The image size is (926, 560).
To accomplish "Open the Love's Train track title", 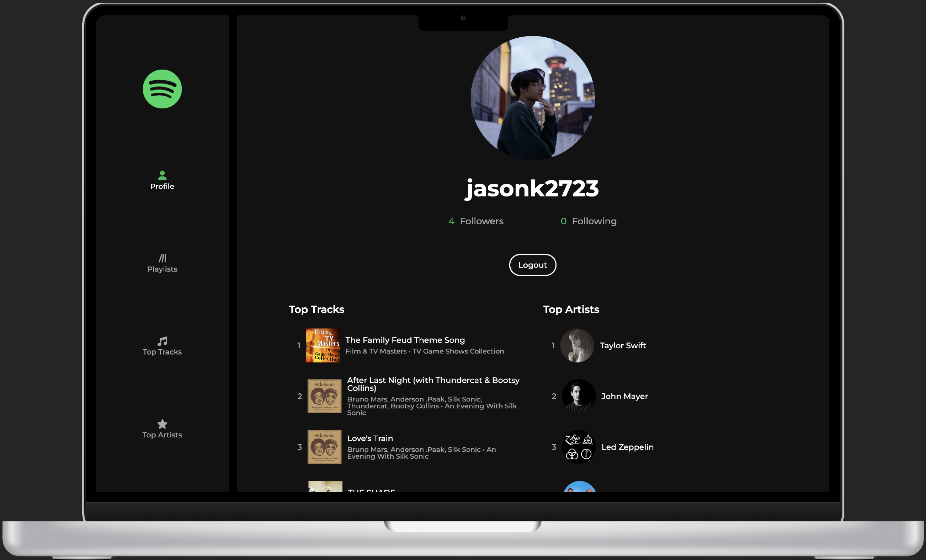I will tap(370, 438).
